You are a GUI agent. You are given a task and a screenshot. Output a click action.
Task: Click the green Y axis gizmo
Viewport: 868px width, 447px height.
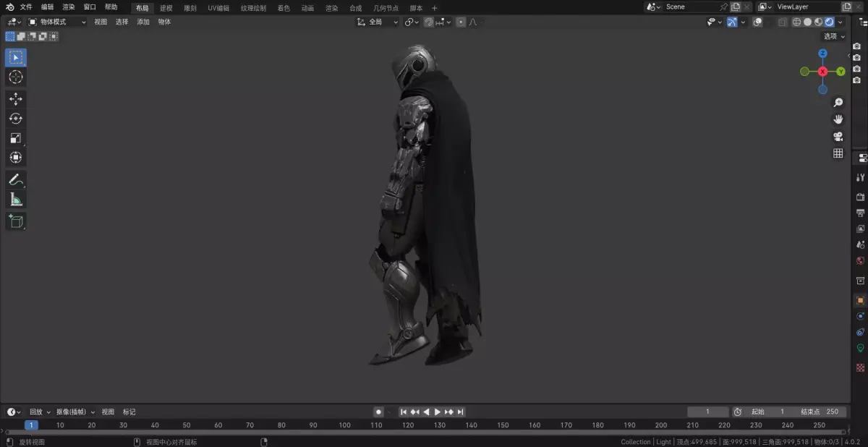[x=841, y=72]
